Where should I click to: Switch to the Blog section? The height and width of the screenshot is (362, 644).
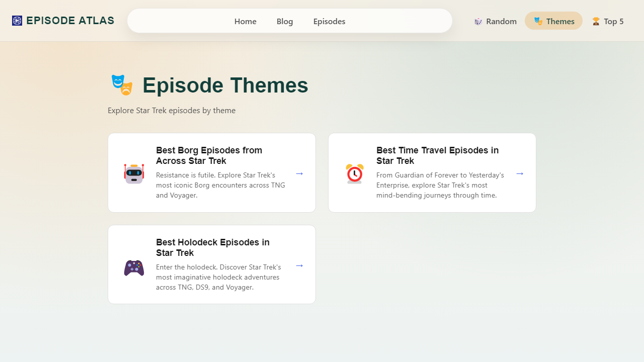tap(285, 21)
